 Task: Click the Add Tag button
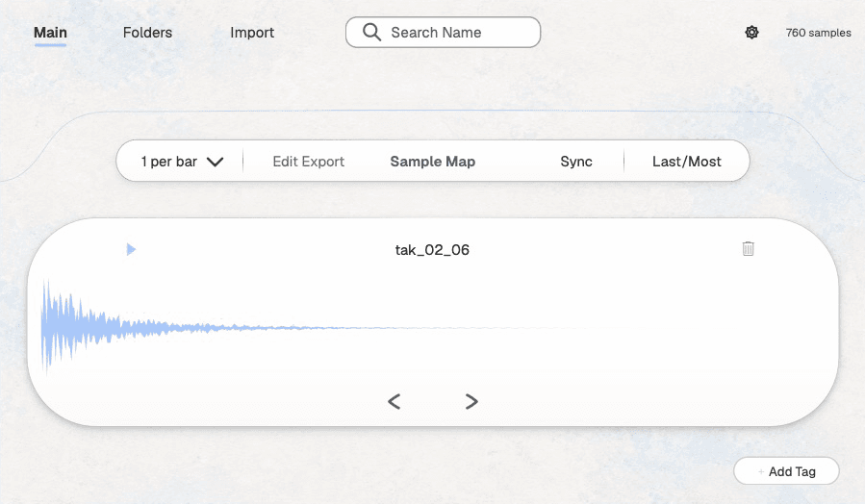coord(786,471)
